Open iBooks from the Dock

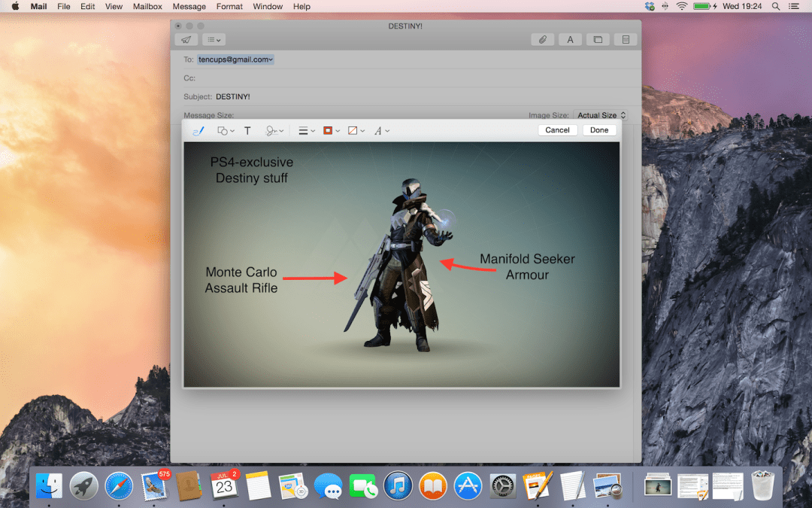pos(433,487)
